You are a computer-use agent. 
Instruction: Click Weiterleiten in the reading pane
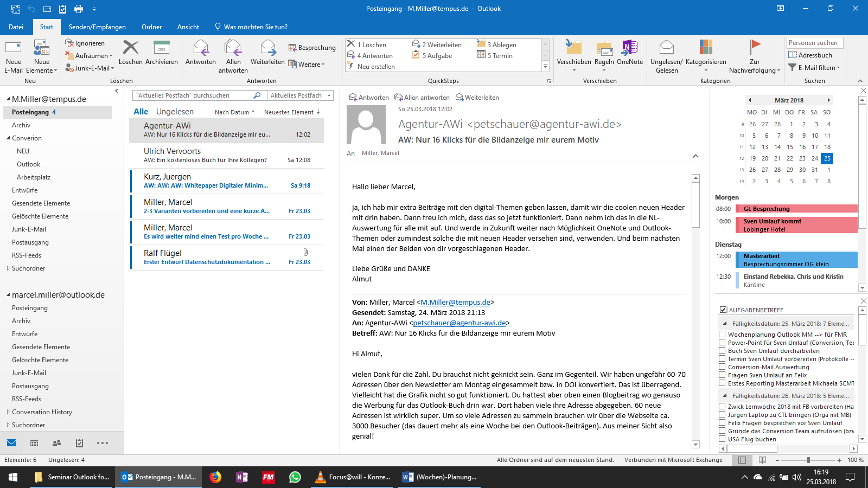point(477,98)
